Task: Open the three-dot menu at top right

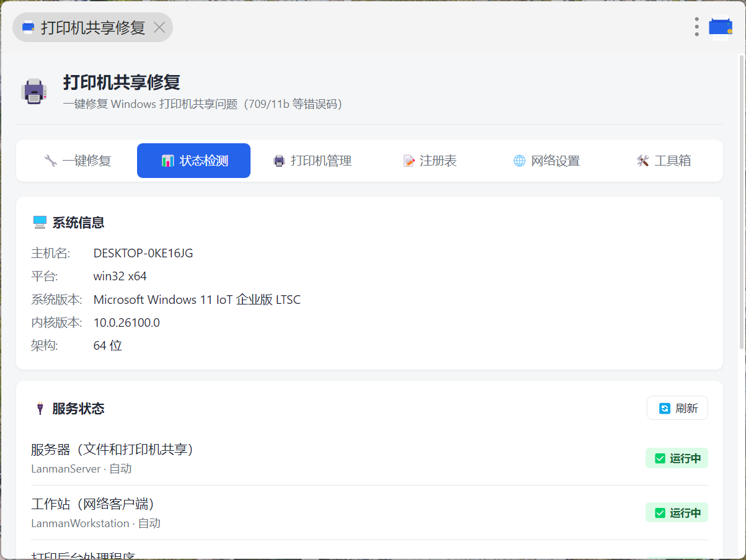Action: 697,27
